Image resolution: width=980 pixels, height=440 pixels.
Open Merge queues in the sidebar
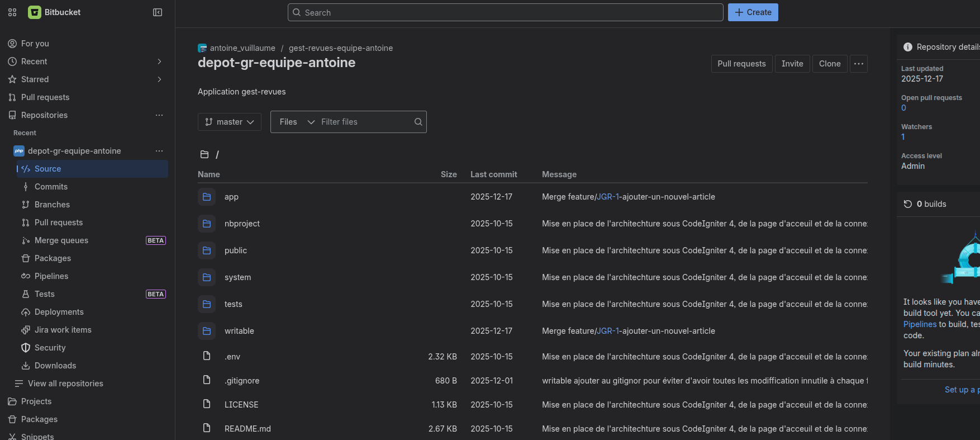(x=92, y=240)
